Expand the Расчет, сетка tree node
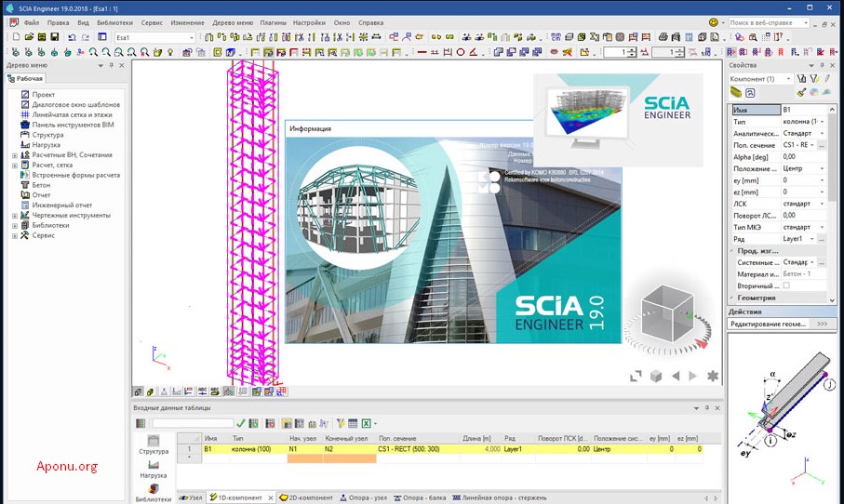 pos(15,166)
